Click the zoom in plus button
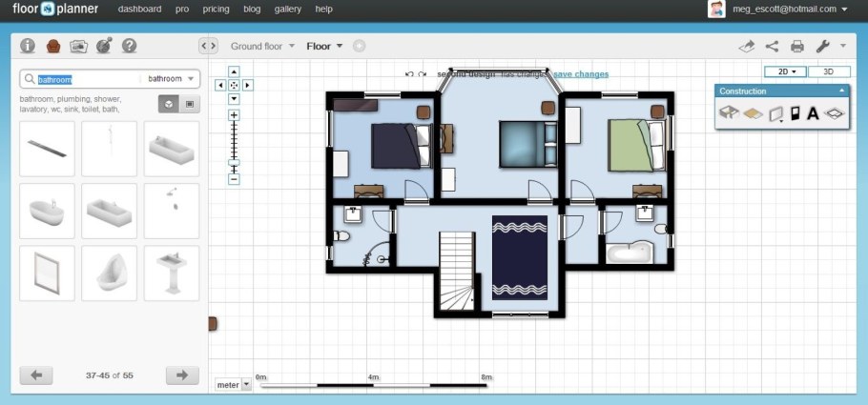Image resolution: width=868 pixels, height=405 pixels. pos(234,115)
